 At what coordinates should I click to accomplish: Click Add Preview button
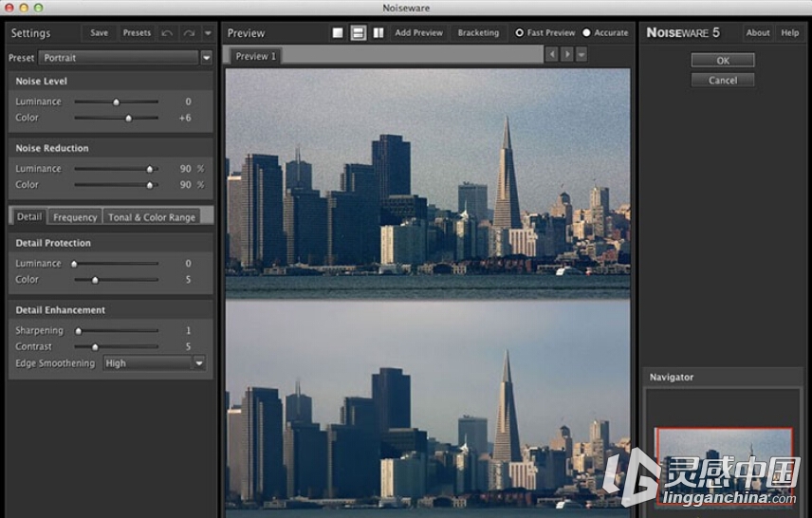point(419,33)
